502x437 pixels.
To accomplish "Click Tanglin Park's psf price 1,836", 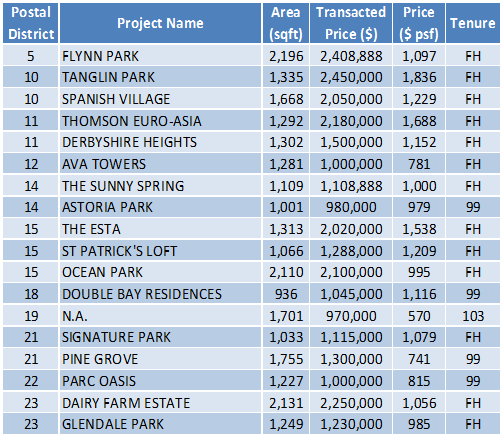I will click(419, 77).
